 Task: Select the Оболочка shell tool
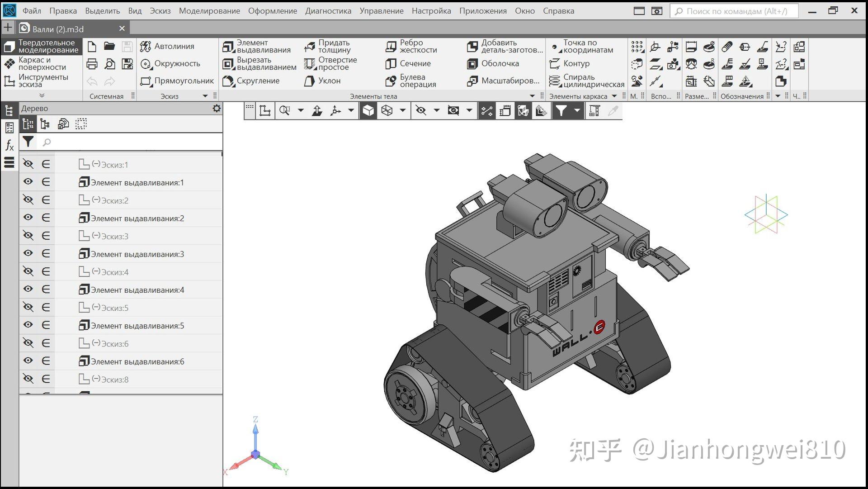click(493, 64)
